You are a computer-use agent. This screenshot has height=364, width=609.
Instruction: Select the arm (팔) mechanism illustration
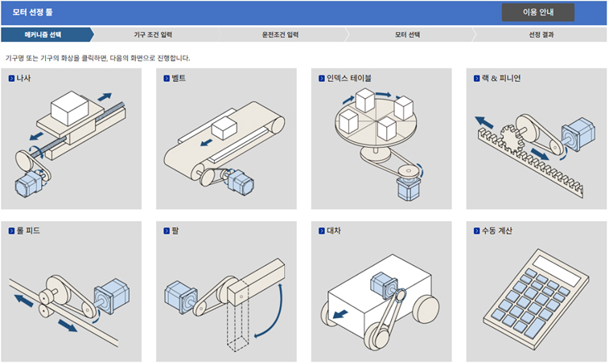[x=224, y=305]
